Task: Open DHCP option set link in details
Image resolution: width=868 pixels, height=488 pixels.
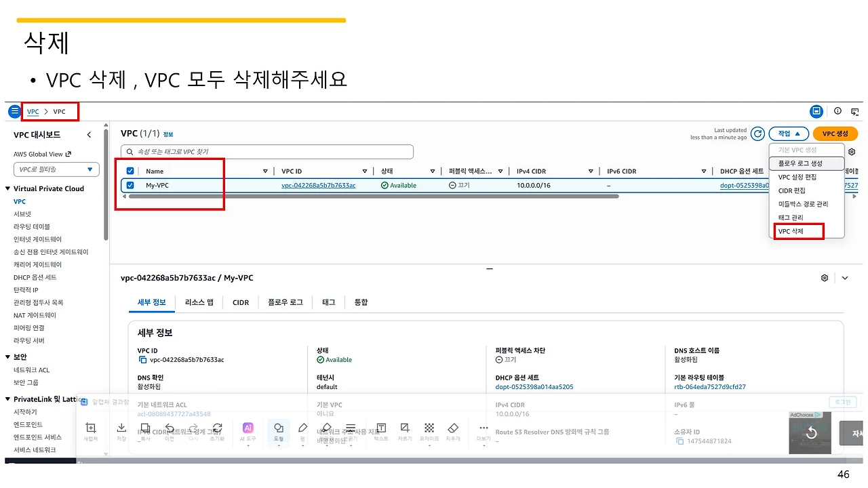Action: (534, 387)
